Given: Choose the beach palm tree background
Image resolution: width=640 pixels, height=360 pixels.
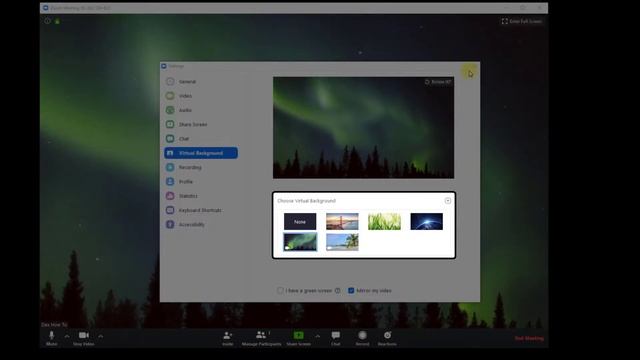Looking at the screenshot, I should [342, 242].
